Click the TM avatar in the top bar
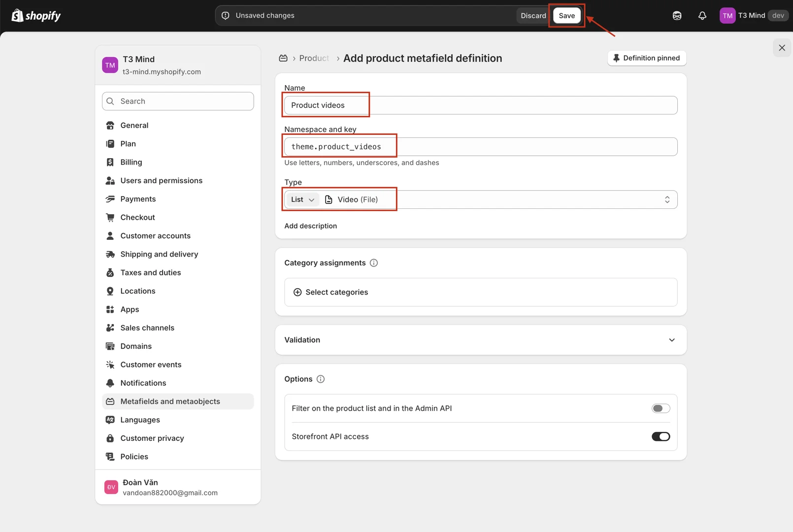 pyautogui.click(x=727, y=16)
